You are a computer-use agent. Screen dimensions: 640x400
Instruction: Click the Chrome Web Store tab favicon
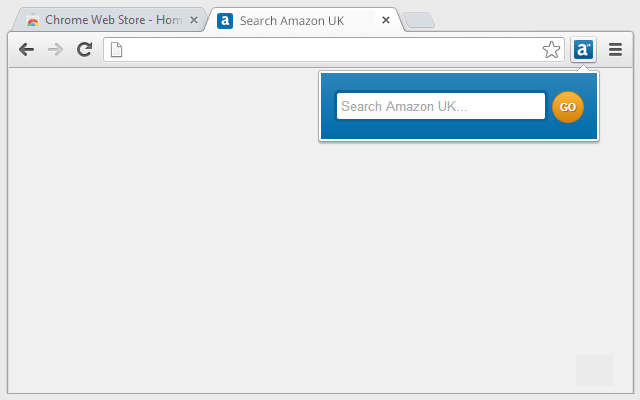(x=33, y=20)
